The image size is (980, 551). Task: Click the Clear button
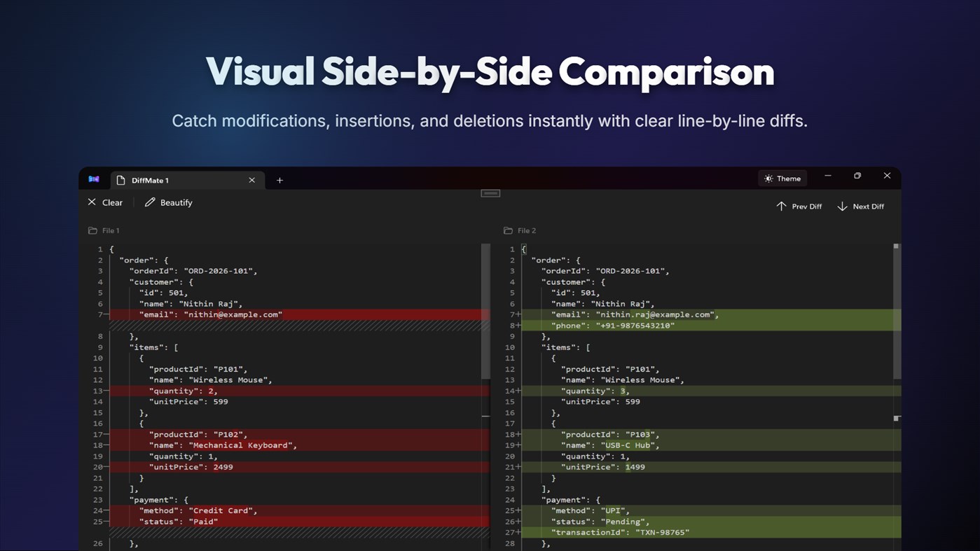tap(105, 202)
